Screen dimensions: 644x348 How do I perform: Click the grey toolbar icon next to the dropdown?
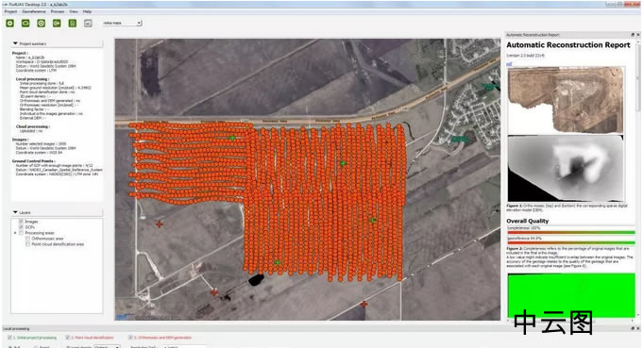(x=88, y=24)
